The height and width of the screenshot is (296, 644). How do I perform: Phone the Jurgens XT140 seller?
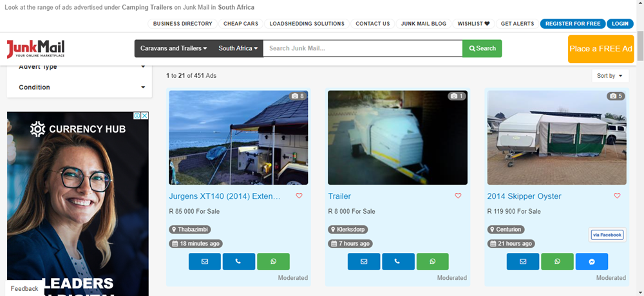(x=239, y=261)
